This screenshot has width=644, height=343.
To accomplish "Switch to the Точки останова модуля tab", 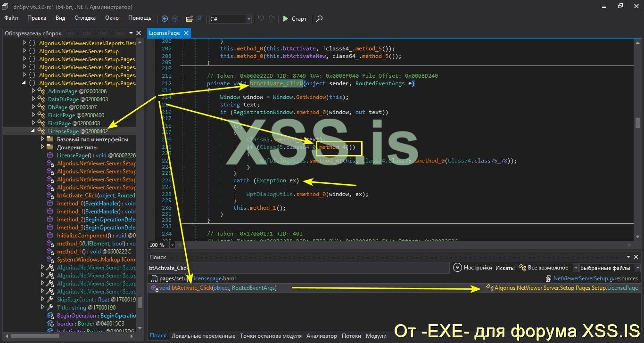I will [x=271, y=336].
